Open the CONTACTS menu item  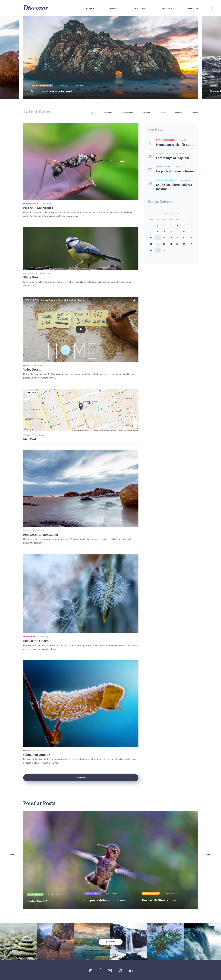[193, 8]
